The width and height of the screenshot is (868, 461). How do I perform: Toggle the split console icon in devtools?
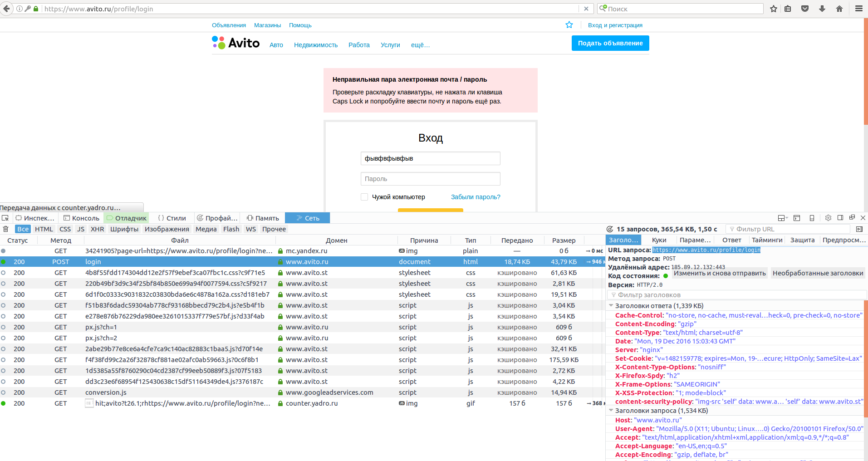point(797,218)
